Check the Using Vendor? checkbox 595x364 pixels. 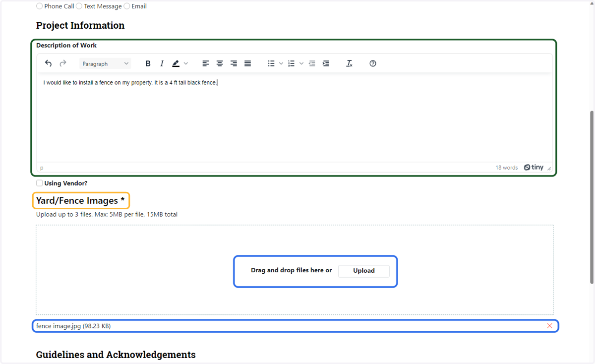pyautogui.click(x=39, y=183)
